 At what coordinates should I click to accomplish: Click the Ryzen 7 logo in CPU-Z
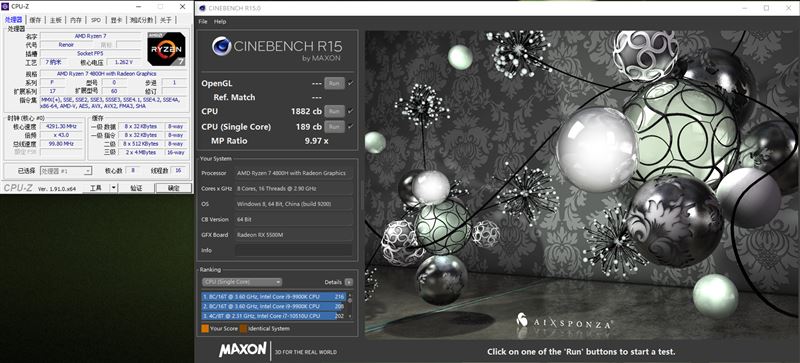click(x=166, y=49)
